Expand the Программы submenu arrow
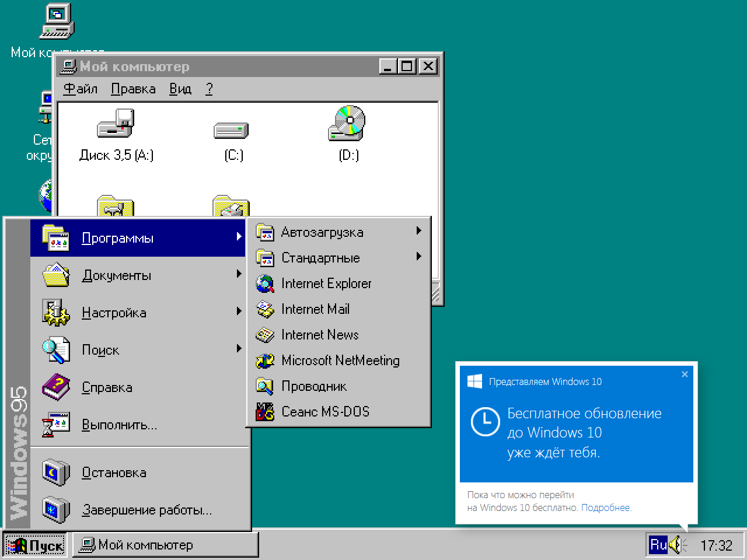 (239, 236)
